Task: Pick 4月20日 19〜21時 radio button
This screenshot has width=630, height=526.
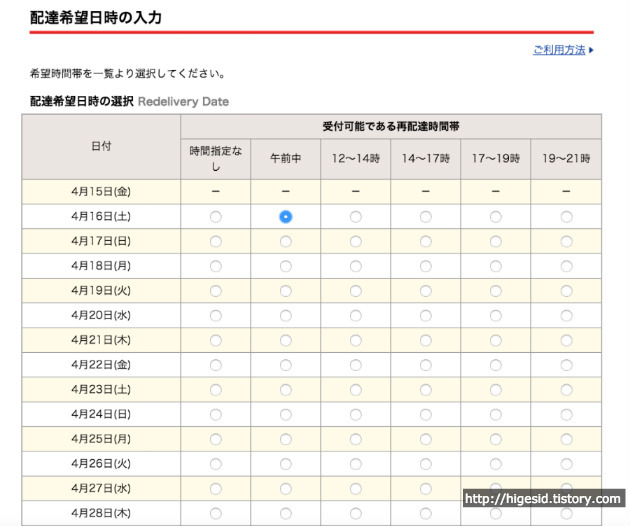Action: point(567,316)
